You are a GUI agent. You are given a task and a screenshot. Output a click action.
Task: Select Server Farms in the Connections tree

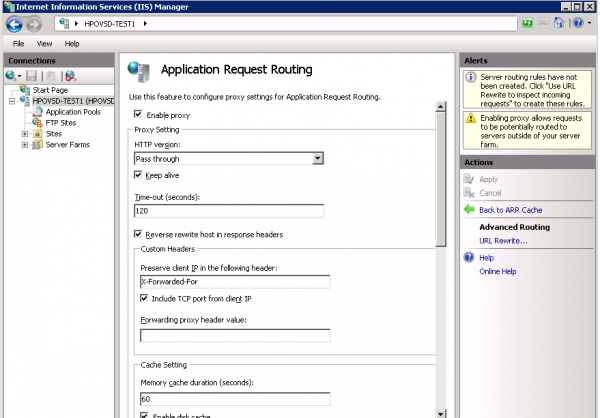point(68,145)
